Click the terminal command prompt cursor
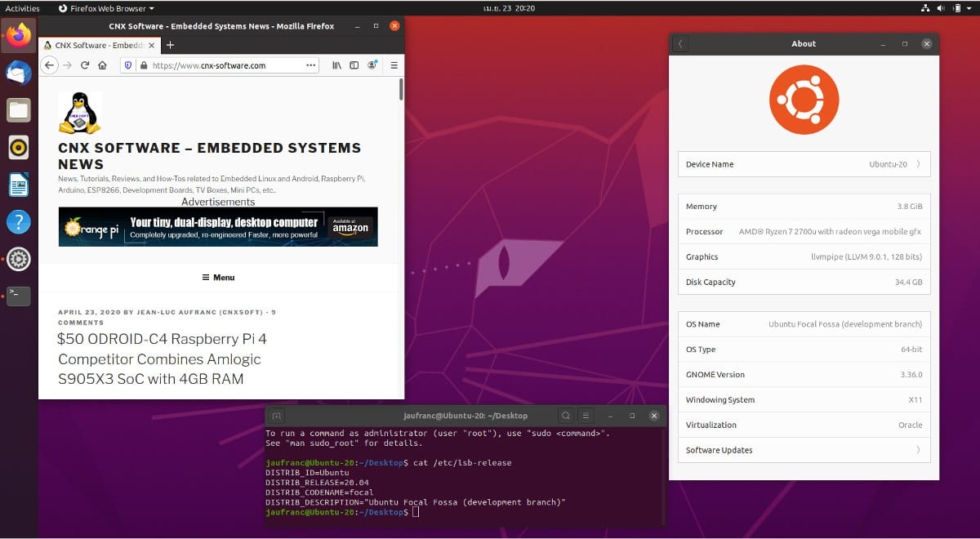980x539 pixels. [x=416, y=512]
